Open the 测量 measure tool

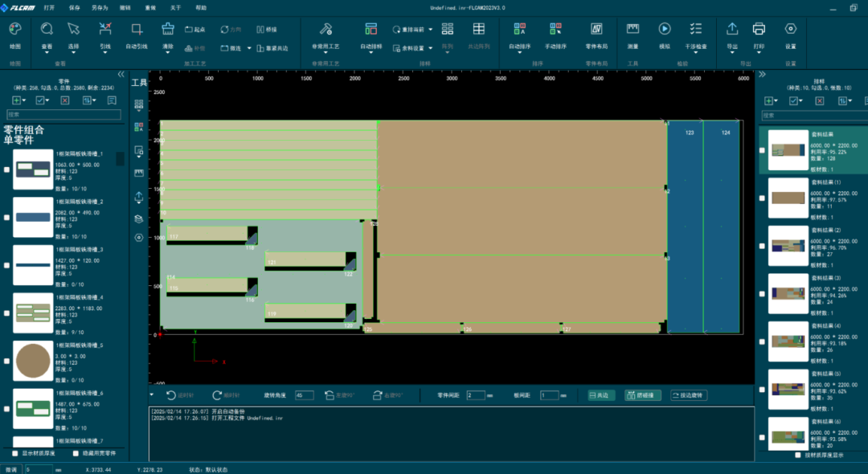tap(633, 29)
